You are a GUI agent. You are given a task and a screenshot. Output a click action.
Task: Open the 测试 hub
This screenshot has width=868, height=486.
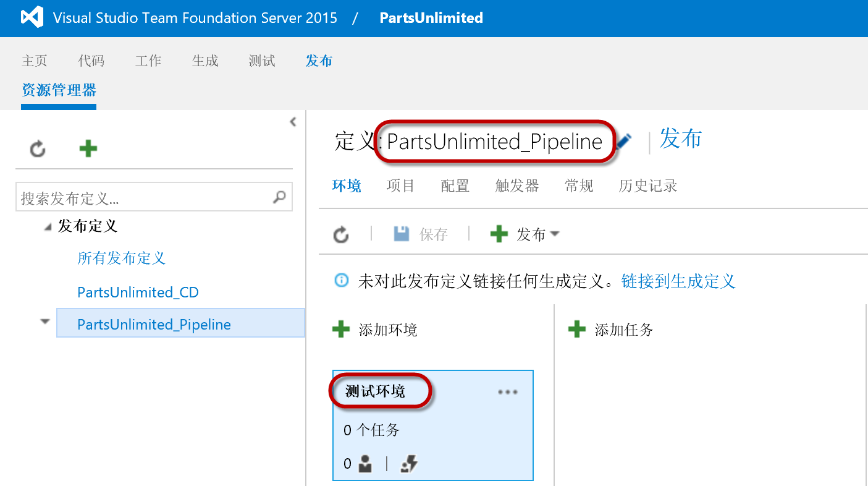coord(262,61)
